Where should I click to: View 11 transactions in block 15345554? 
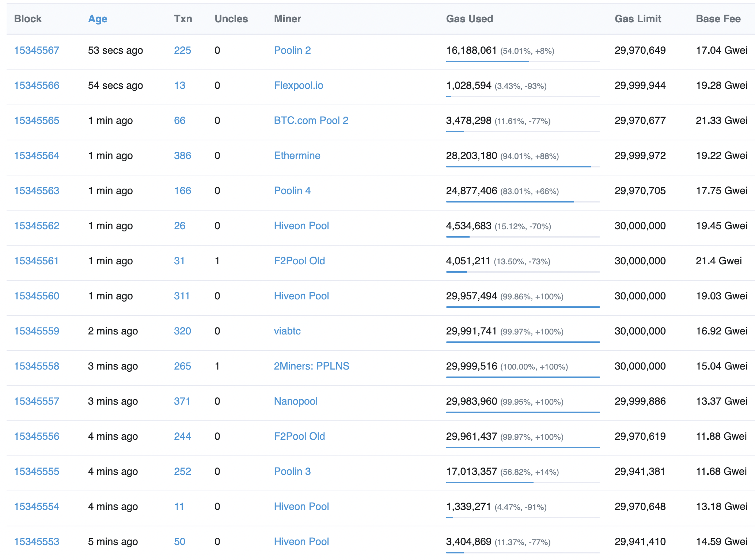(179, 507)
